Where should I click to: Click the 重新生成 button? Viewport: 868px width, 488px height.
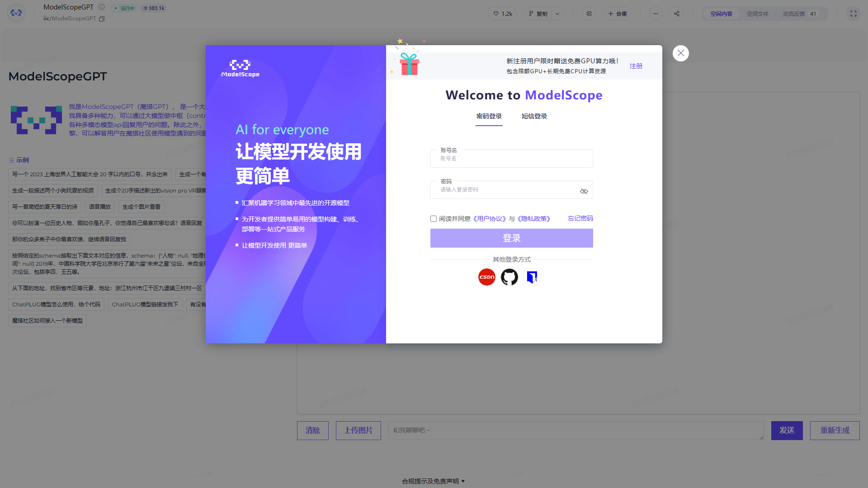point(835,431)
